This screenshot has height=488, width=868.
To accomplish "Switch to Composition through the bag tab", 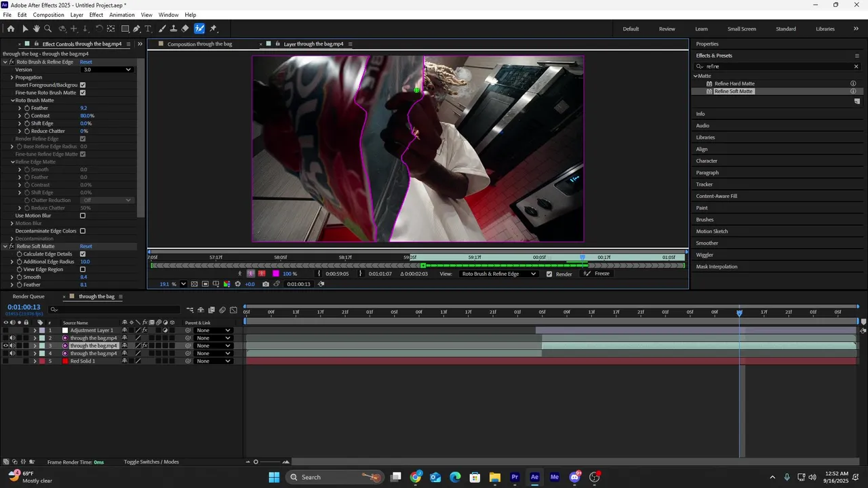I will click(199, 44).
